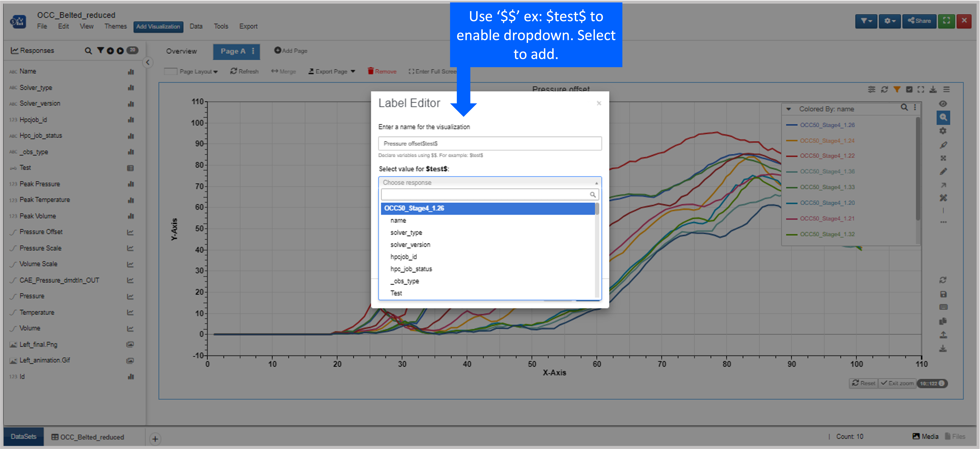Open the Tools menu
The image size is (980, 449).
point(221,26)
